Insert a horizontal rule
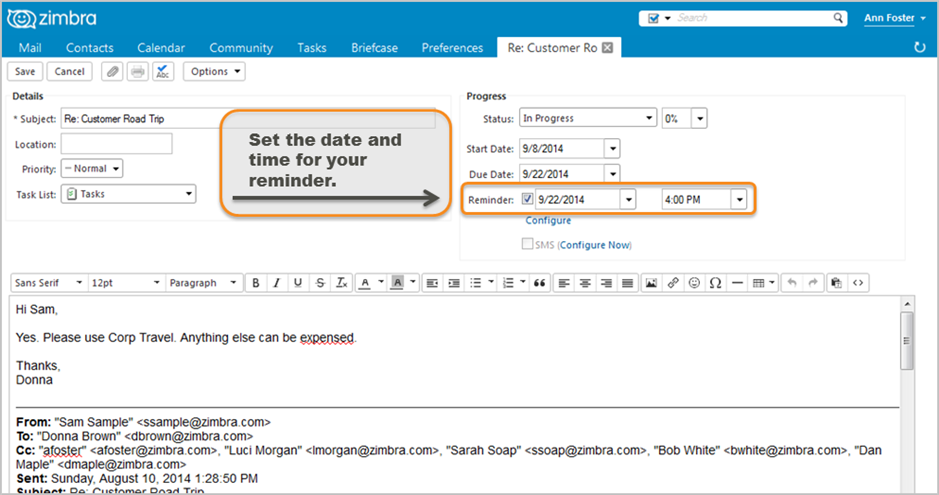The width and height of the screenshot is (939, 495). [737, 283]
